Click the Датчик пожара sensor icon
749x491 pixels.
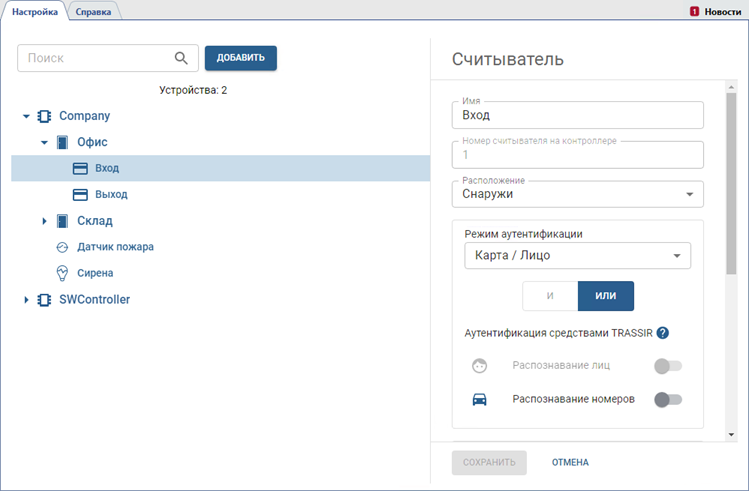[x=62, y=246]
